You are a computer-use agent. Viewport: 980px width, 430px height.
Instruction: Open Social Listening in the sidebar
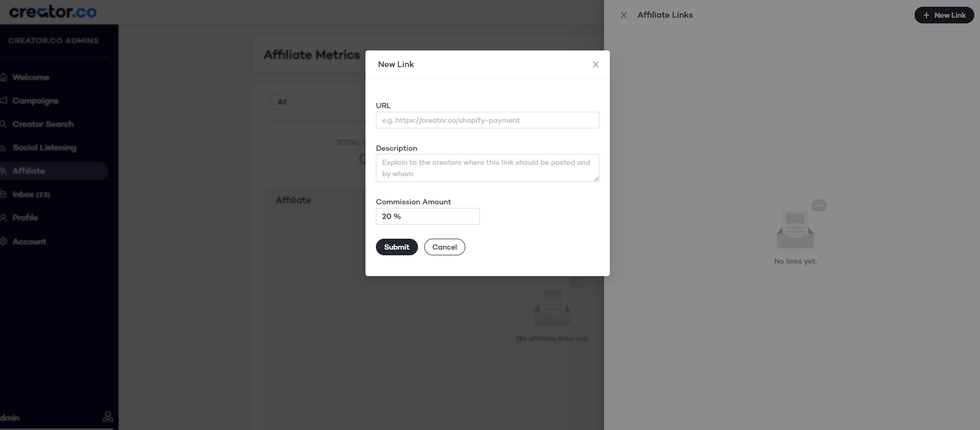44,148
